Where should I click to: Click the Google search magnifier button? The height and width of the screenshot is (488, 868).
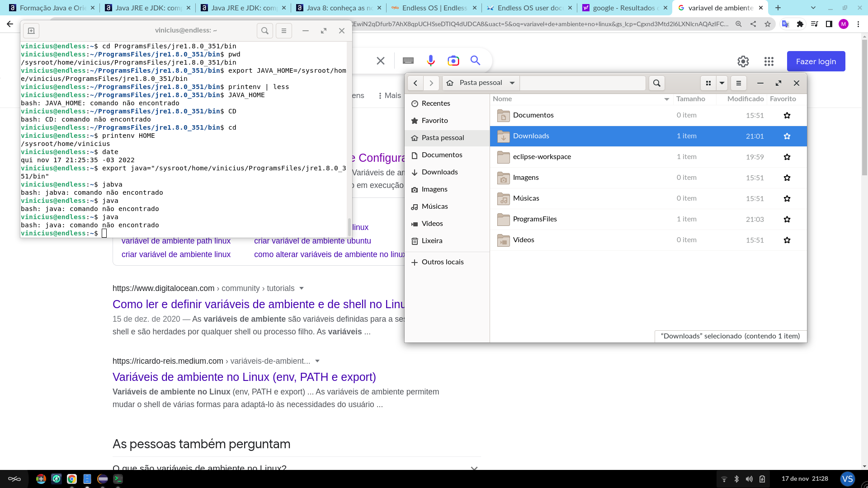pyautogui.click(x=475, y=61)
